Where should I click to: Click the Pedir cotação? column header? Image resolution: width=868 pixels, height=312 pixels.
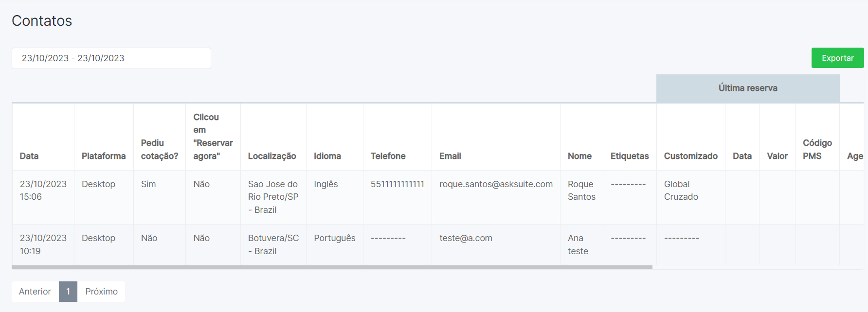coord(160,149)
